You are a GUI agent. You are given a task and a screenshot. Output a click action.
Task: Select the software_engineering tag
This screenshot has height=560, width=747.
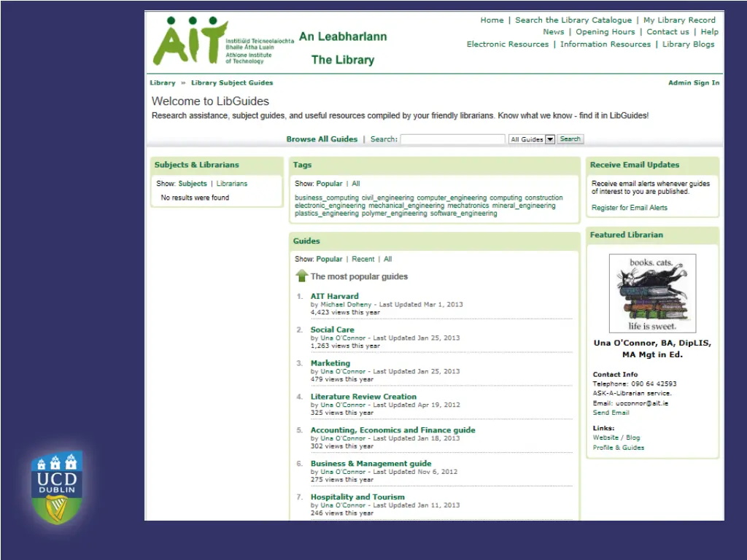point(464,214)
